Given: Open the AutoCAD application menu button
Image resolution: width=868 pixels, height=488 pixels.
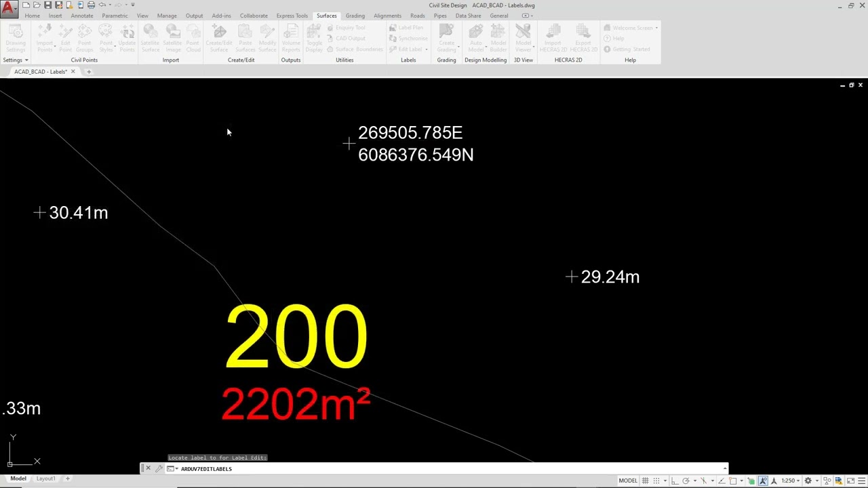Looking at the screenshot, I should coord(9,9).
